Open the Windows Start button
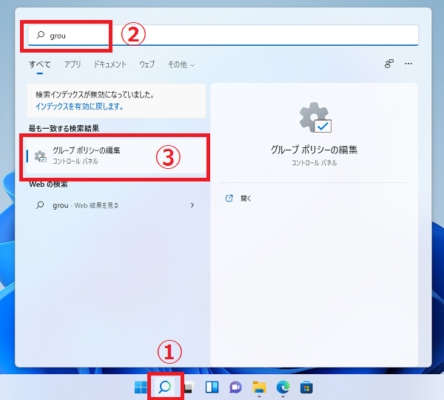This screenshot has height=400, width=444. [141, 387]
